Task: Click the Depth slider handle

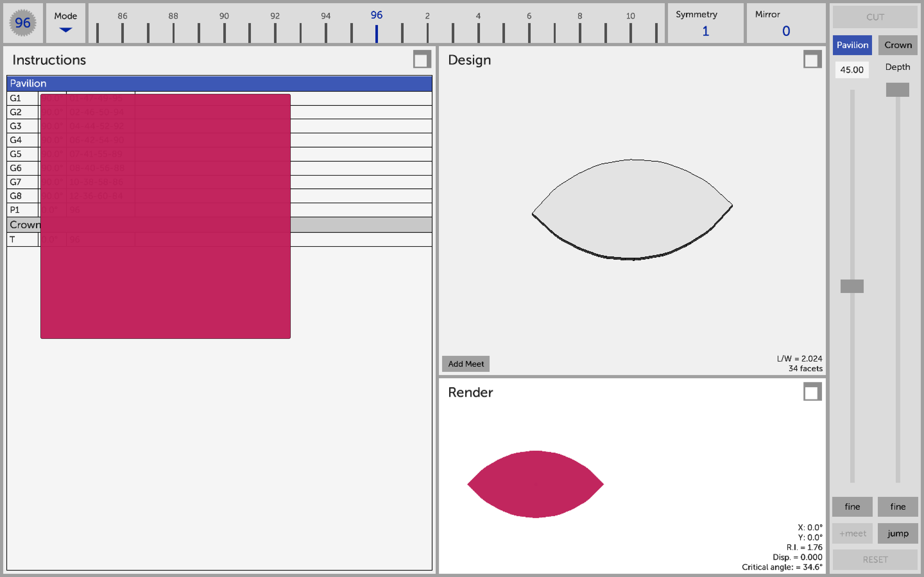Action: pyautogui.click(x=897, y=90)
